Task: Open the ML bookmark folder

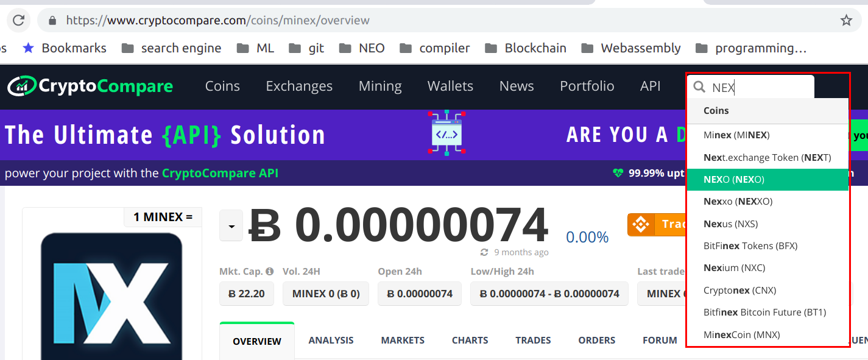Action: [255, 48]
